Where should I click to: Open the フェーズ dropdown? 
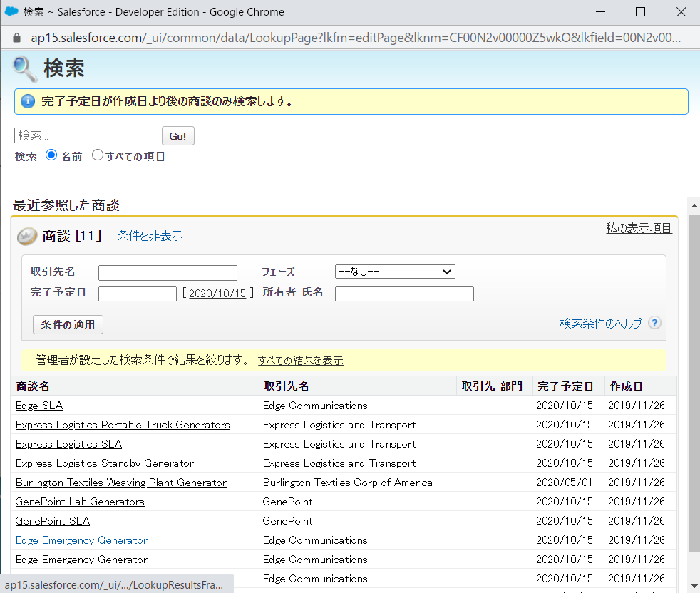395,272
